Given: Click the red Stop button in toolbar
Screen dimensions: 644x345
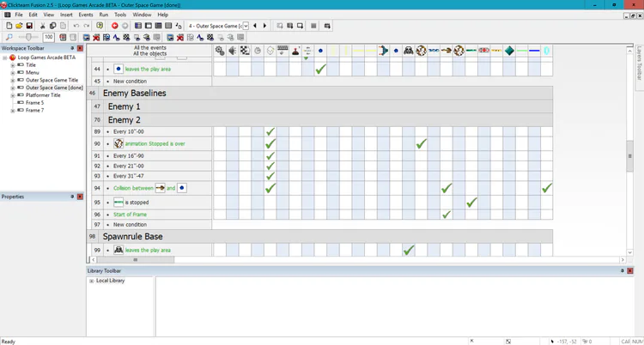Looking at the screenshot, I should click(x=114, y=26).
